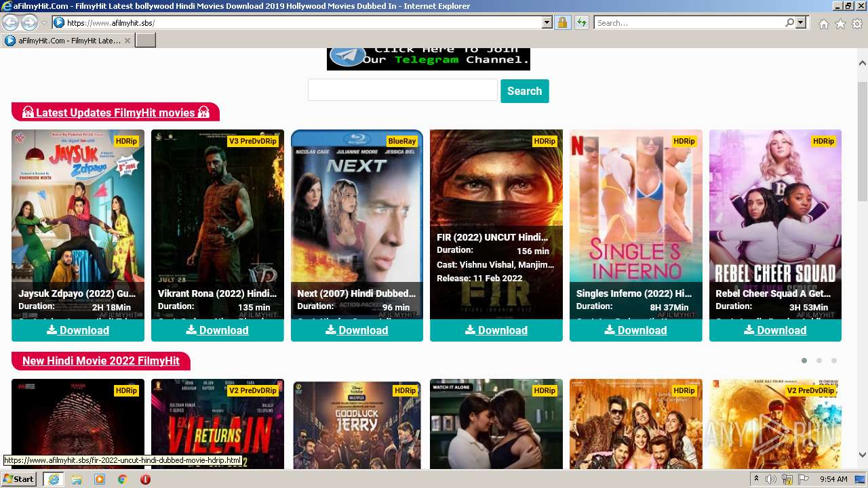
Task: Click Internet Explorer taskbar icon
Action: pos(53,479)
